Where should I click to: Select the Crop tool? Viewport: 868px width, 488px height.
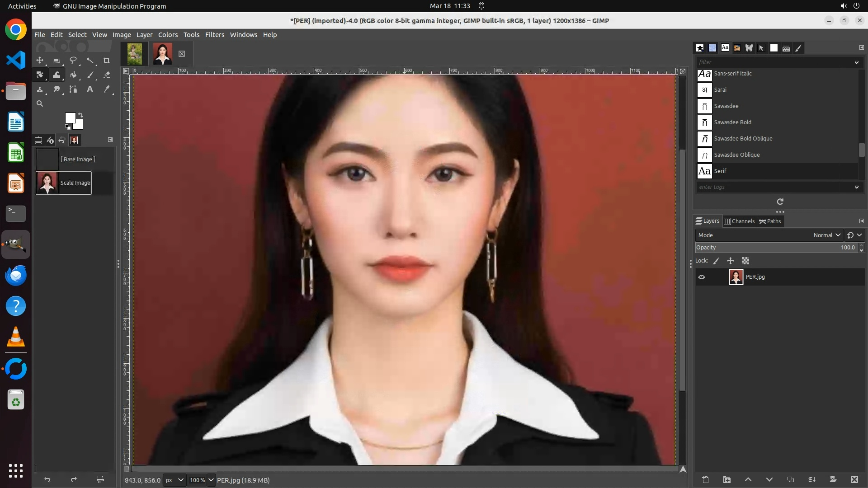coord(107,61)
